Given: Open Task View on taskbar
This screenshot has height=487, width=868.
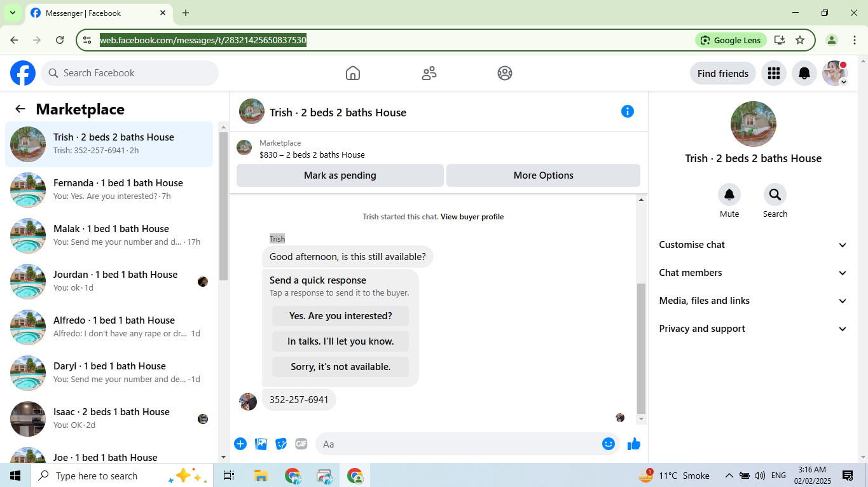Looking at the screenshot, I should (229, 476).
